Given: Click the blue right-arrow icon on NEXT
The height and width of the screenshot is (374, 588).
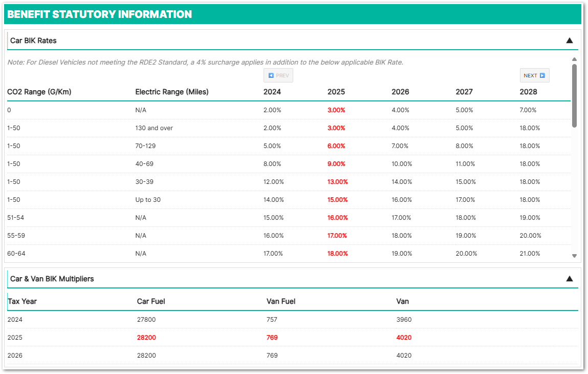Looking at the screenshot, I should [x=542, y=75].
